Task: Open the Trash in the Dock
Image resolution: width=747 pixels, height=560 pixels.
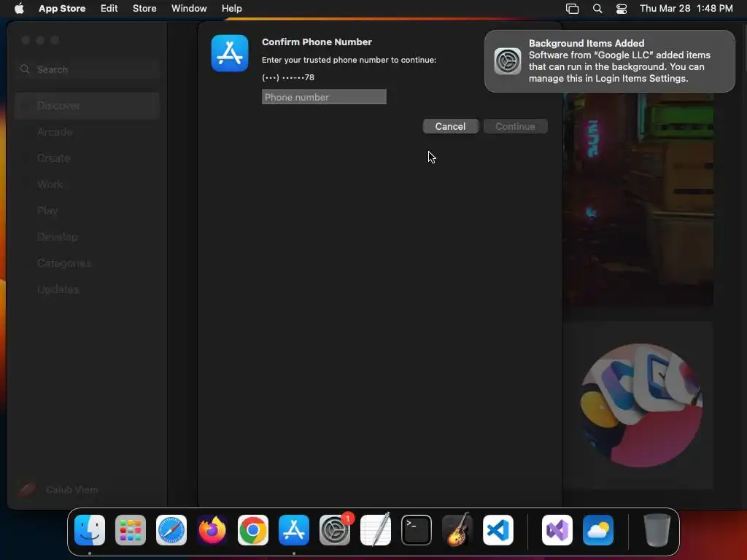Action: coord(657,530)
